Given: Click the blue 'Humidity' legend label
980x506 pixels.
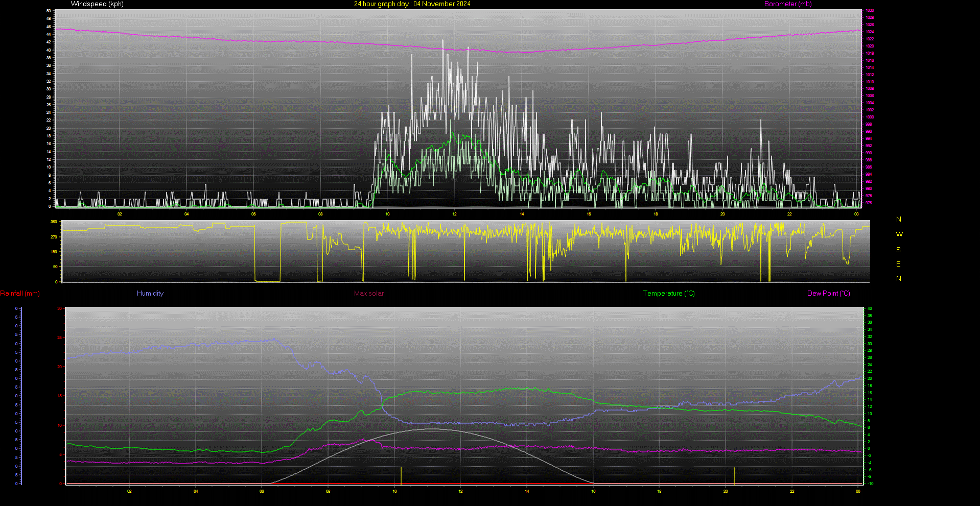Looking at the screenshot, I should click(150, 294).
